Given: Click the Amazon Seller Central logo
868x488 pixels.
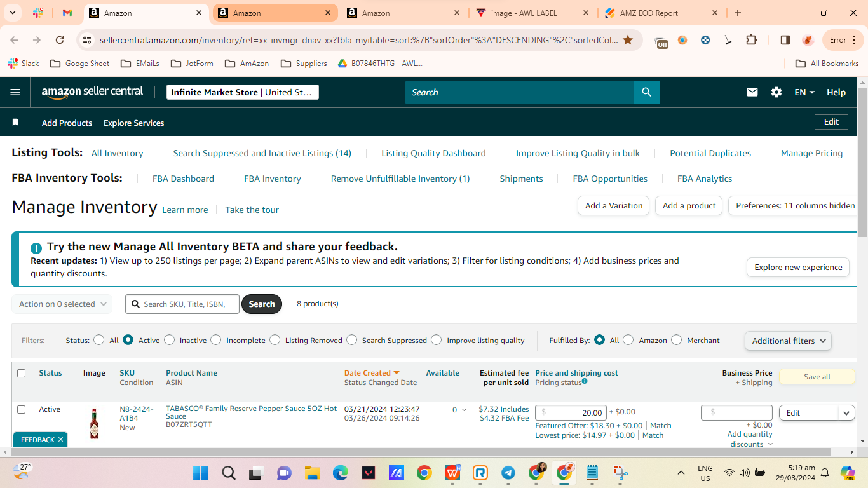Looking at the screenshot, I should click(x=93, y=92).
